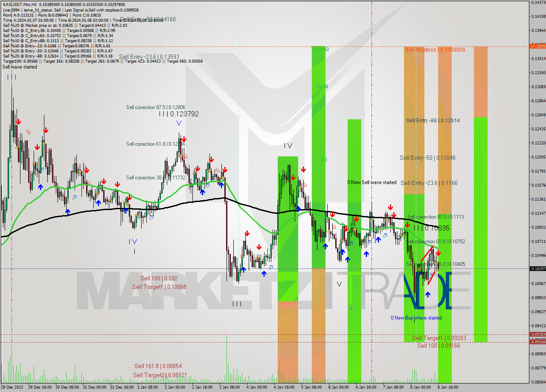This screenshot has width=546, height=392.
Task: Click the Sell Target2 | 0.08721 label
Action: coord(160,375)
